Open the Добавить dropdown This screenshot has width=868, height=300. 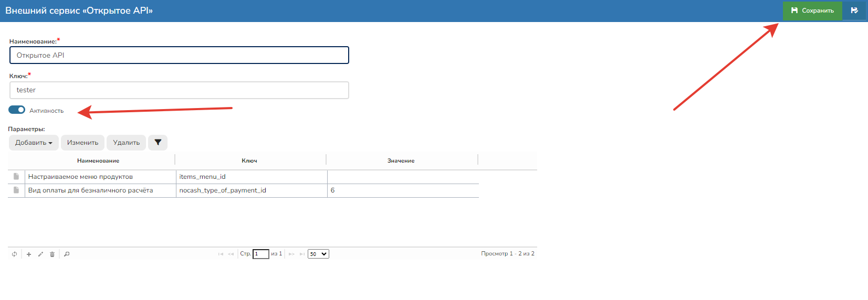[x=34, y=143]
